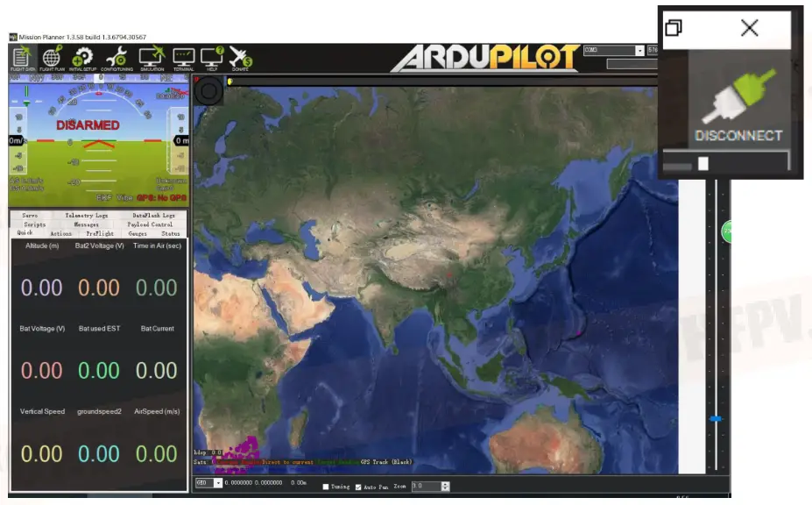Click the HUD speed tape reading '0m/s'
This screenshot has height=505, width=812.
[x=16, y=140]
